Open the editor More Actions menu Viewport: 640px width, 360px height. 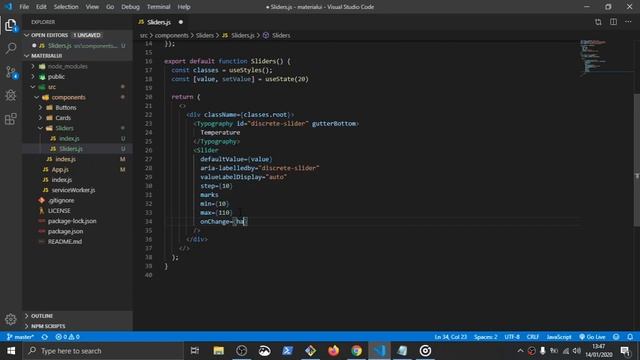click(x=628, y=22)
